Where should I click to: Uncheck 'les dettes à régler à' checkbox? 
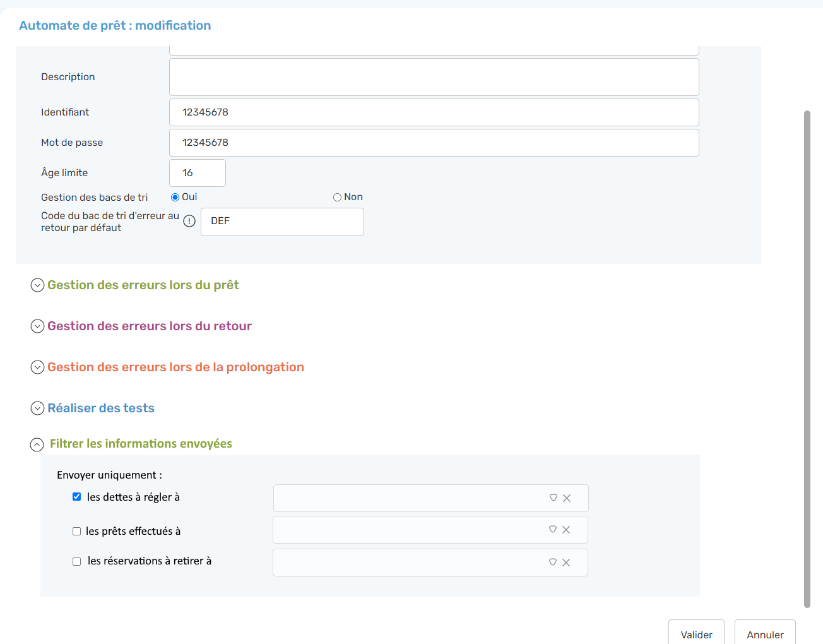pyautogui.click(x=76, y=497)
